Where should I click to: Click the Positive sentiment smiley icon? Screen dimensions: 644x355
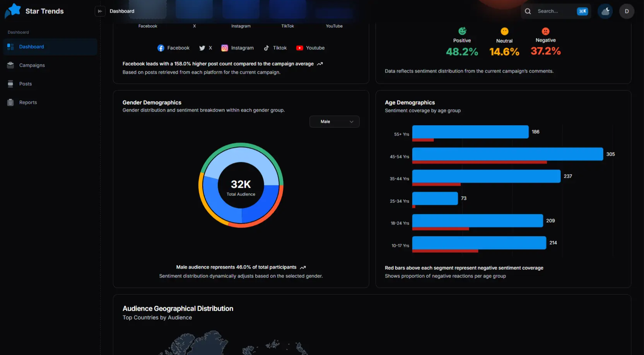pyautogui.click(x=462, y=31)
